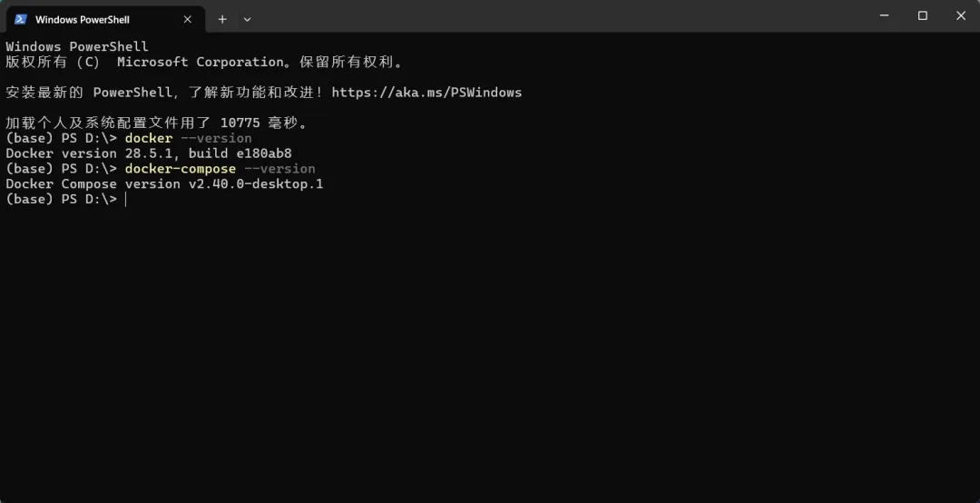The height and width of the screenshot is (503, 980).
Task: Click the Docker version 28.5.1 output line
Action: pos(149,153)
